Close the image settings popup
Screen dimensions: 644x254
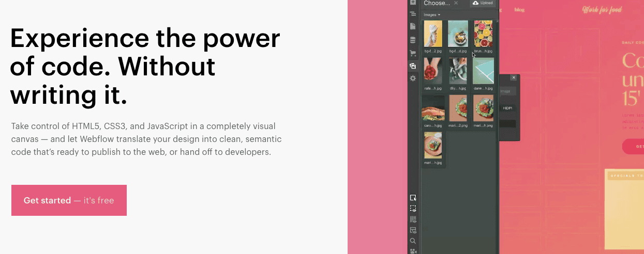point(514,77)
